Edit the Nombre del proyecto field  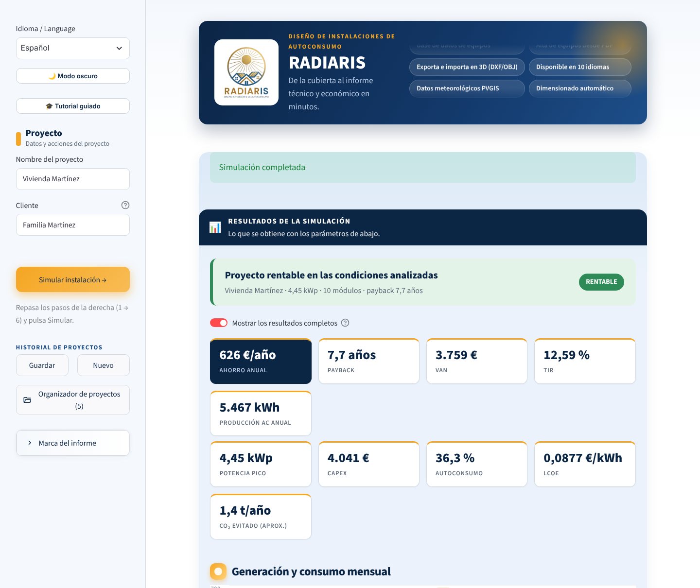click(x=73, y=179)
